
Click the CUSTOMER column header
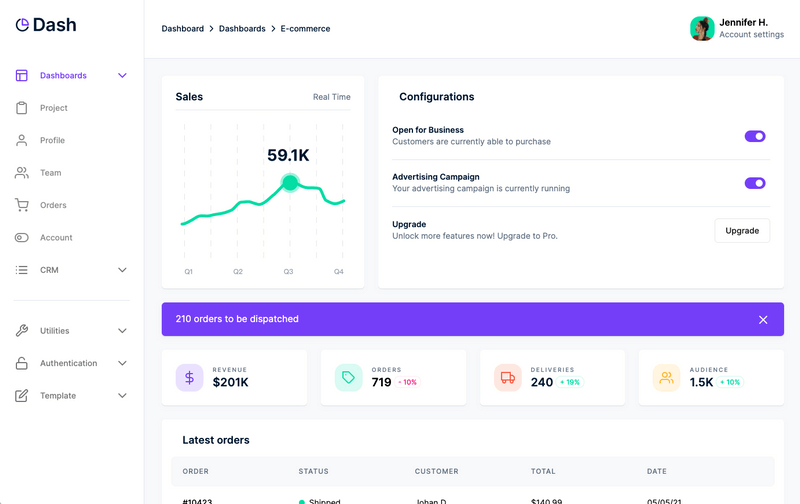pos(437,471)
